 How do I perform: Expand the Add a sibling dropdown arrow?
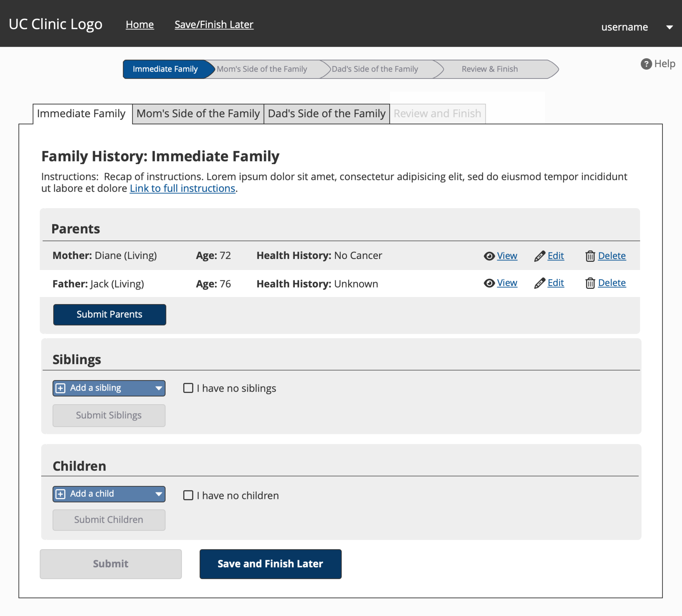click(158, 388)
